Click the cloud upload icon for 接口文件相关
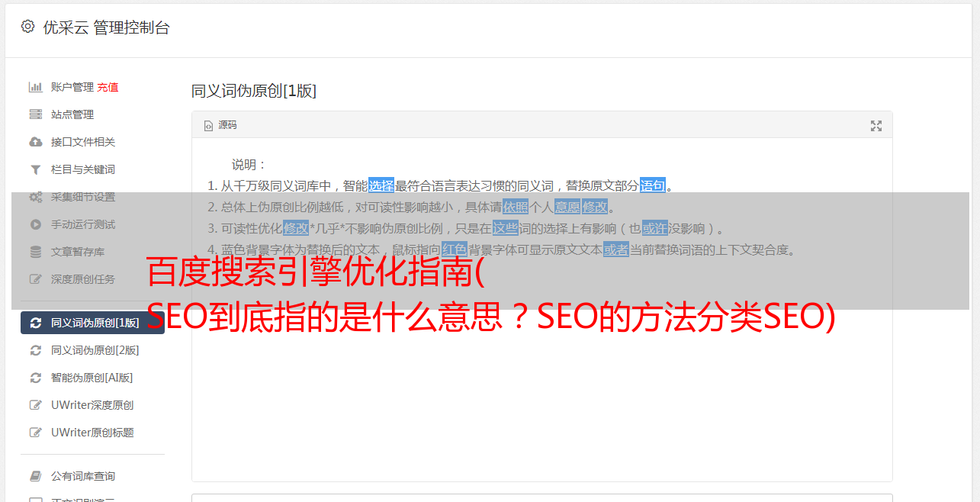Viewport: 980px width, 502px height. coord(35,142)
